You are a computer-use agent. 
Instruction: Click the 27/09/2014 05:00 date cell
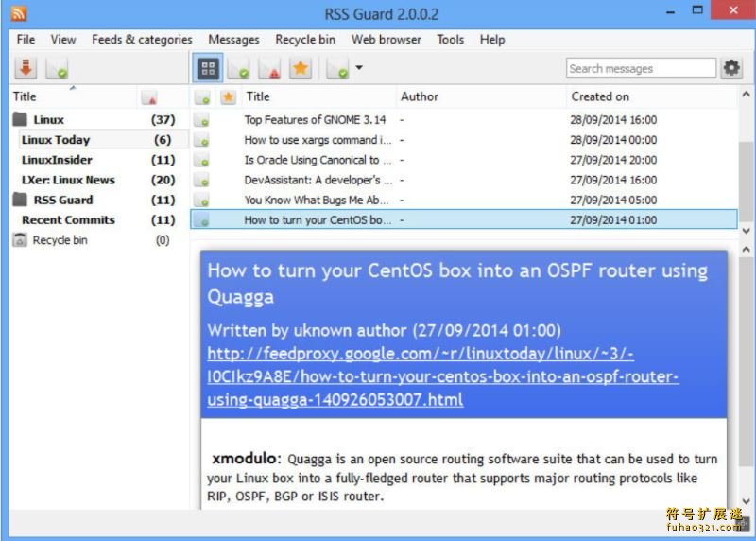(x=613, y=201)
